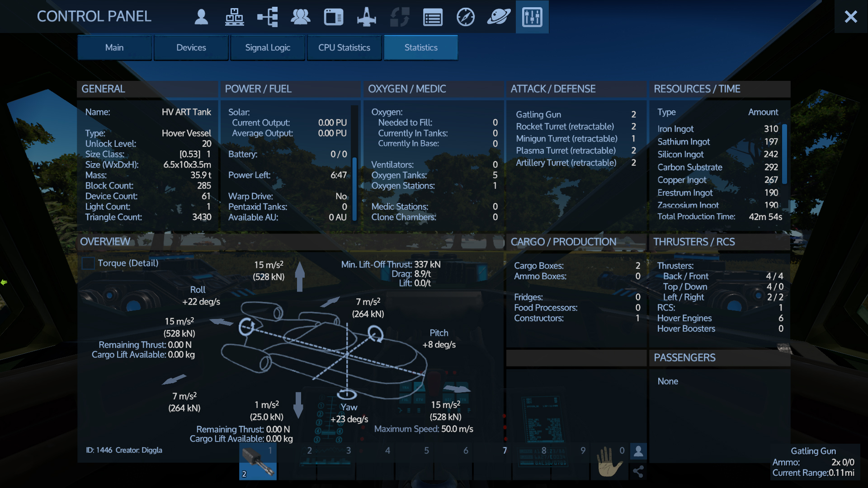Switch to the Devices tab
Image resolution: width=868 pixels, height=488 pixels.
click(x=191, y=47)
